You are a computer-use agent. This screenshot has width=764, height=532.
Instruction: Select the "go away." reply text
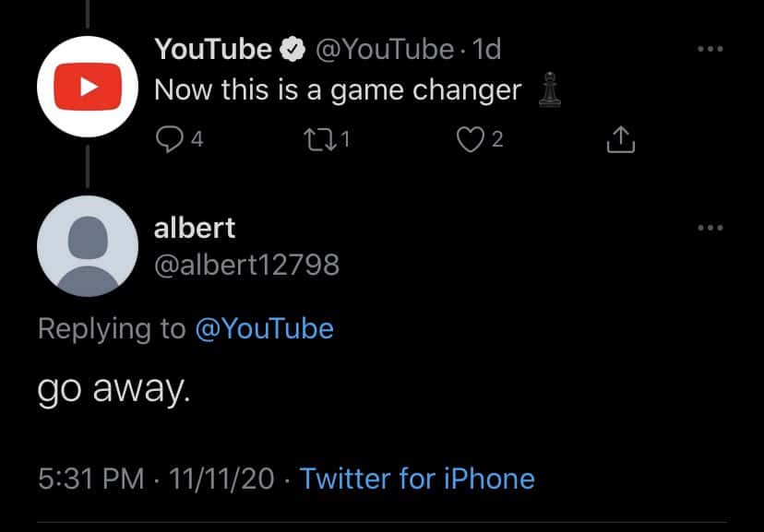point(113,392)
